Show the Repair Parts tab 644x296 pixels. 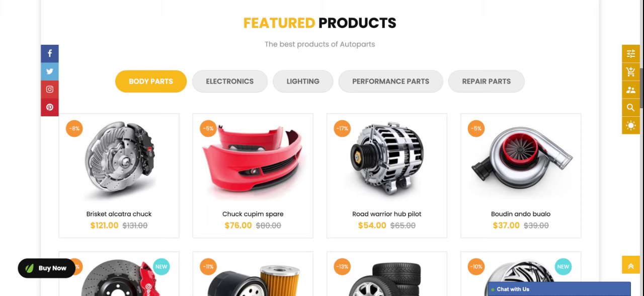pos(487,81)
